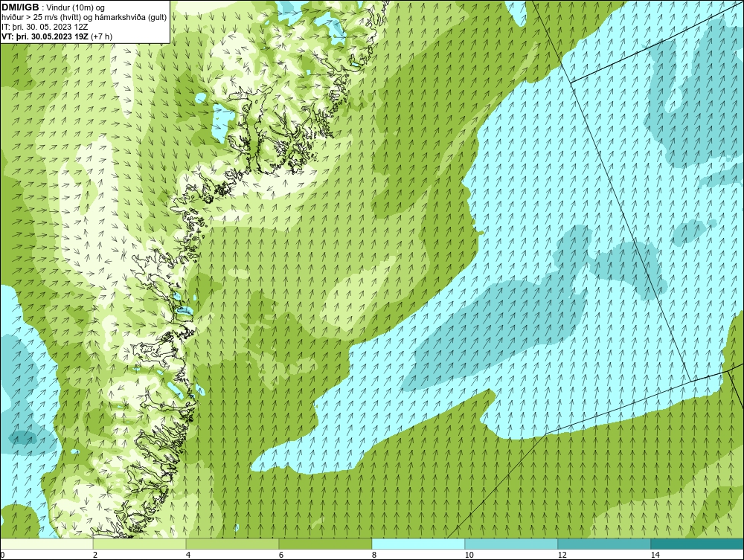
Task: Click the VT: þri. 30.05.2023 19Z line
Action: [x=57, y=36]
